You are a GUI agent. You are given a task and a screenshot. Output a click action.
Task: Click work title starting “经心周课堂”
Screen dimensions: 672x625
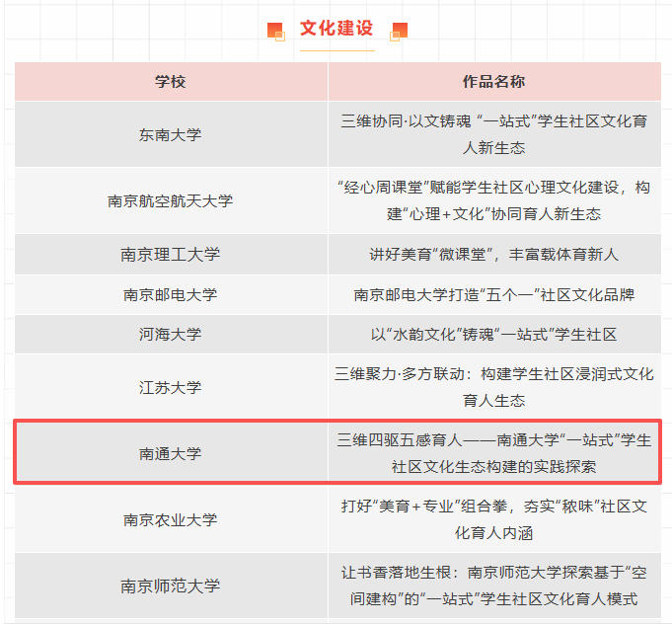[x=494, y=200]
